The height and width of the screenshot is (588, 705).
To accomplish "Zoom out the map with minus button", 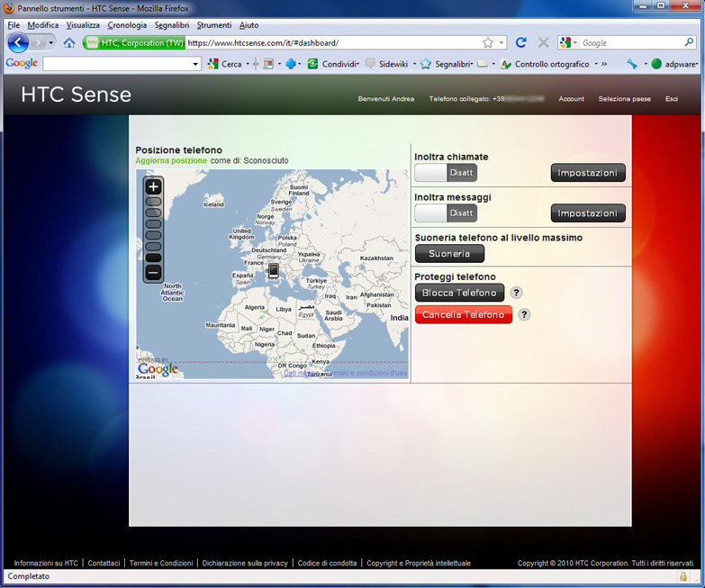I will (153, 273).
